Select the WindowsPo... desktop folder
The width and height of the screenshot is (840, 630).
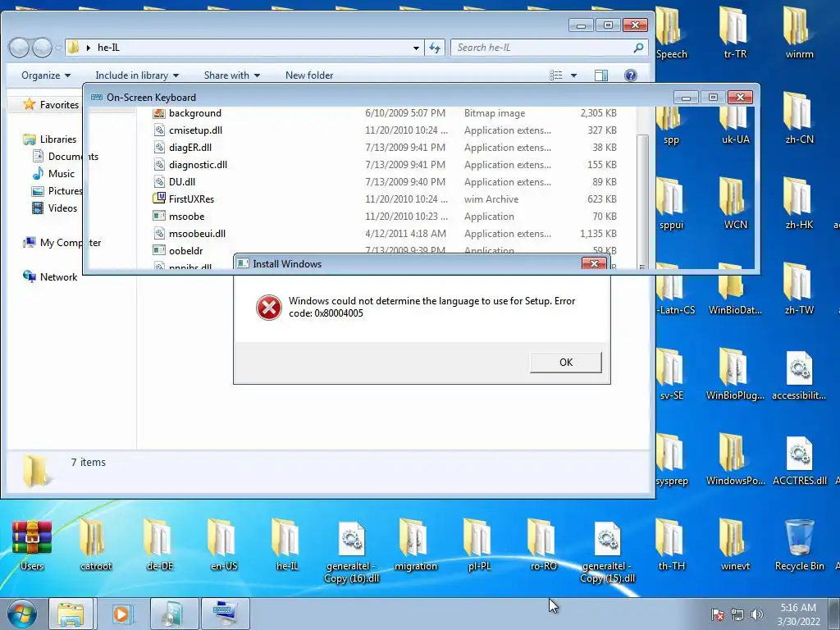[x=735, y=459]
